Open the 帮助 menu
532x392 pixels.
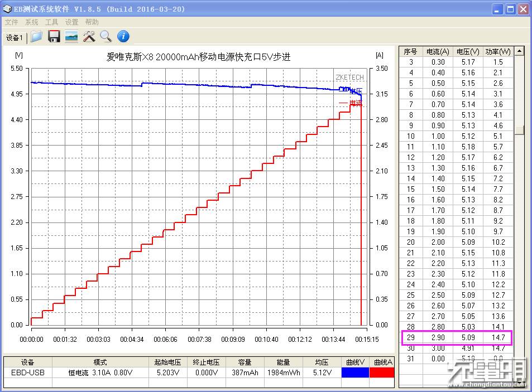[92, 22]
